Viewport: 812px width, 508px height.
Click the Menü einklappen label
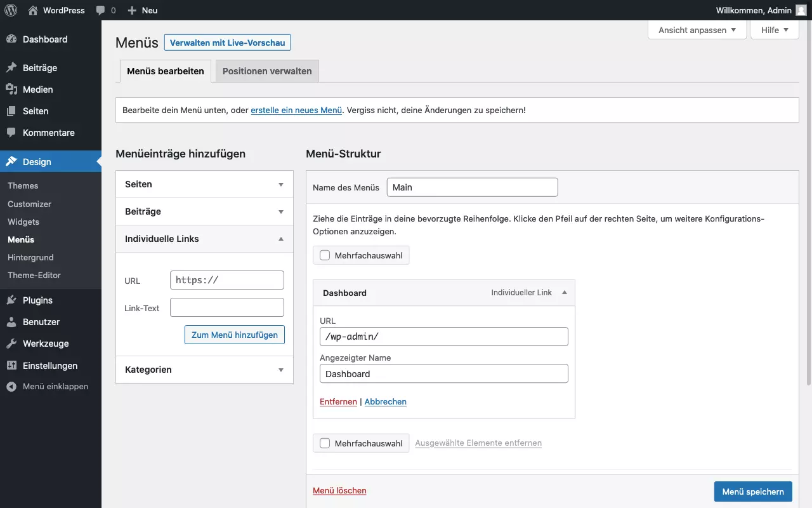click(55, 386)
